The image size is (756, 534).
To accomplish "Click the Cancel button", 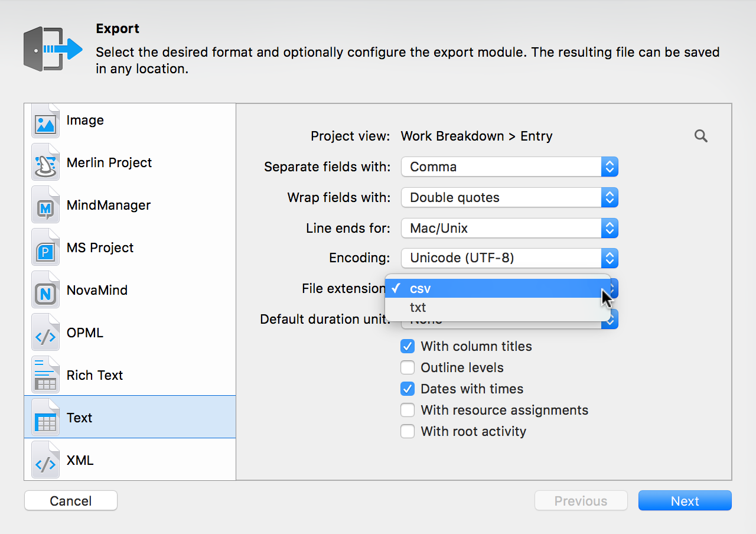I will coord(71,501).
